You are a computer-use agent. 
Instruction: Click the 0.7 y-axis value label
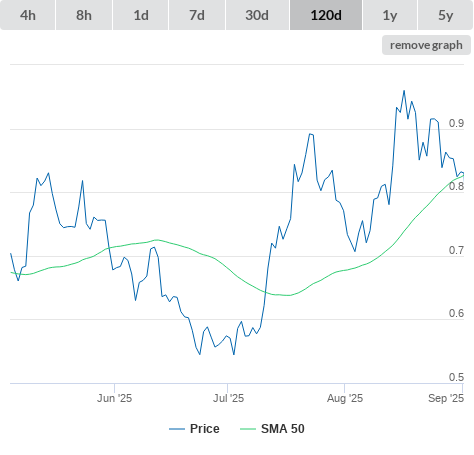(x=456, y=250)
